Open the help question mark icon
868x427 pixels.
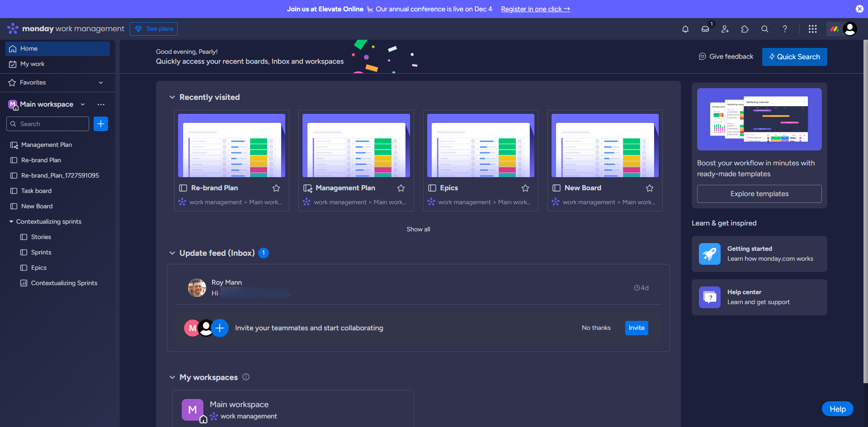click(785, 29)
